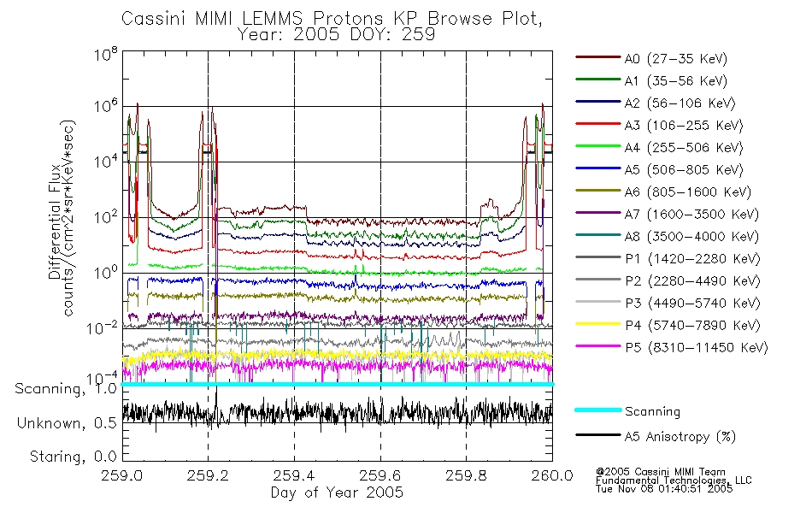Click the A6 (805-1600 KeV) legend label

point(688,192)
